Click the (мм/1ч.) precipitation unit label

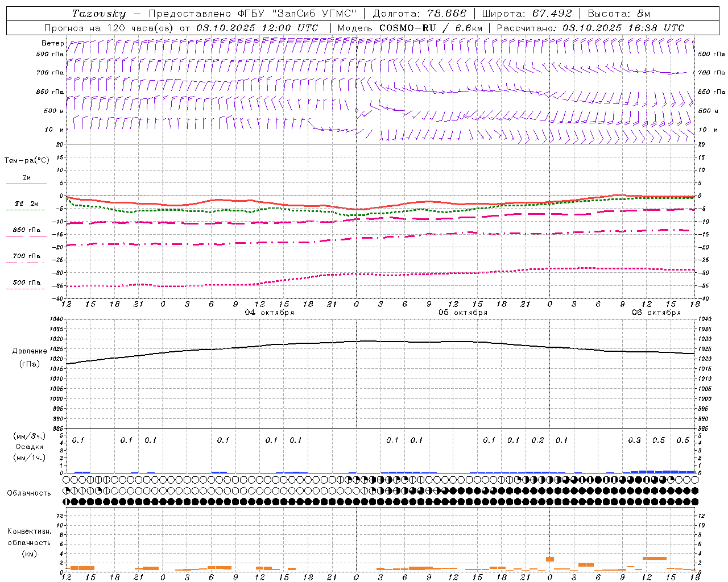(x=29, y=458)
